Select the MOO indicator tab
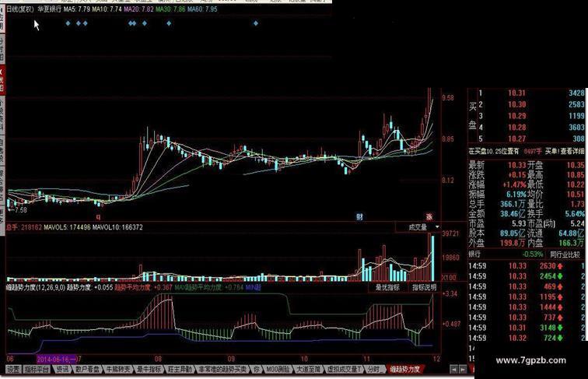588x379 pixels. point(278,369)
